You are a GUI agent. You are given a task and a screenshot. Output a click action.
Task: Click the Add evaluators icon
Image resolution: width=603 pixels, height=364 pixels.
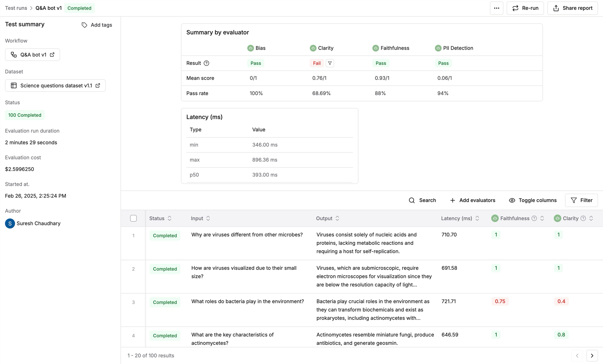[x=453, y=200]
